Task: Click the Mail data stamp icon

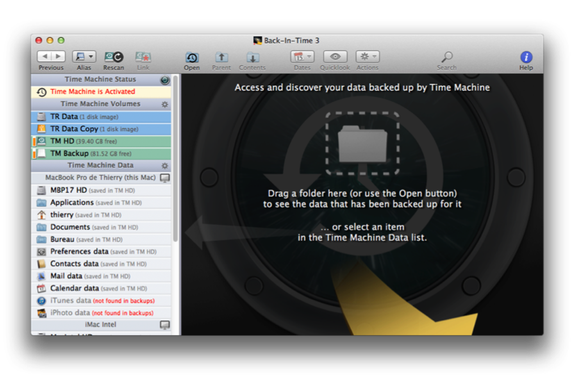Action: click(x=41, y=276)
